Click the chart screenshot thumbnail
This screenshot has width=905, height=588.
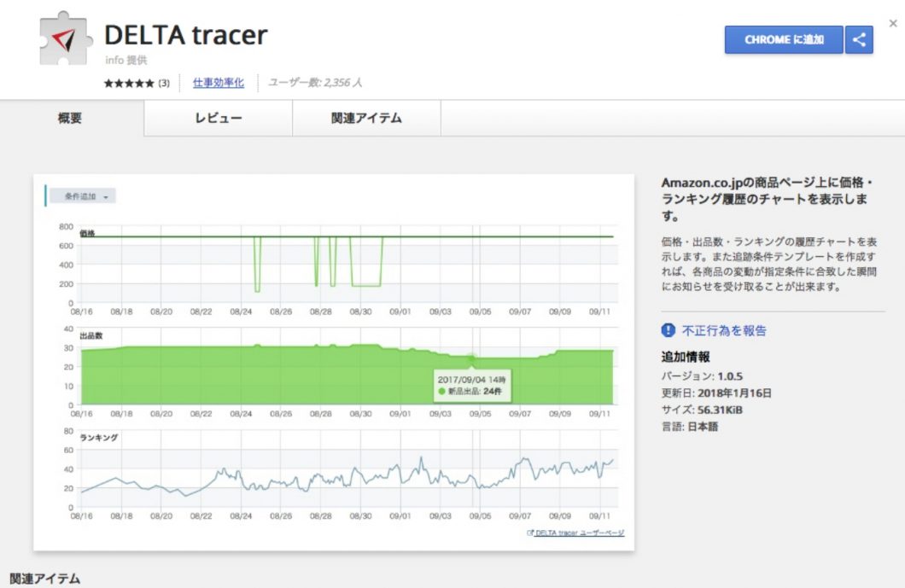334,363
